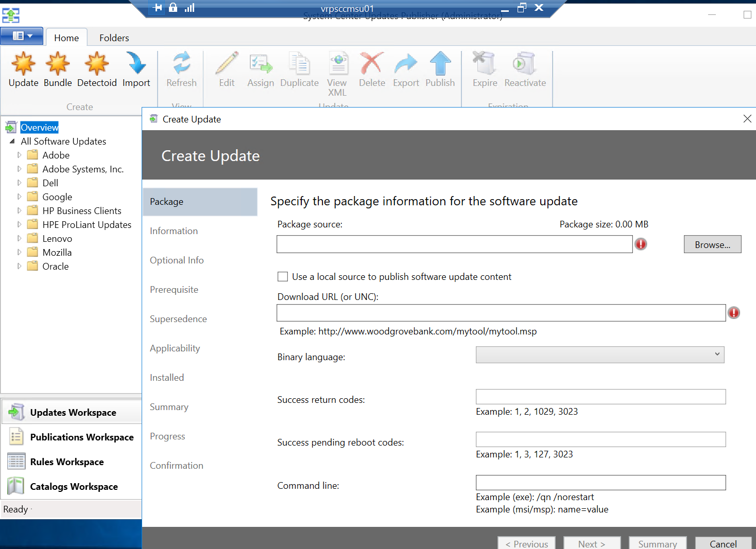
Task: Expand the Lenovo folder node
Action: click(x=20, y=238)
